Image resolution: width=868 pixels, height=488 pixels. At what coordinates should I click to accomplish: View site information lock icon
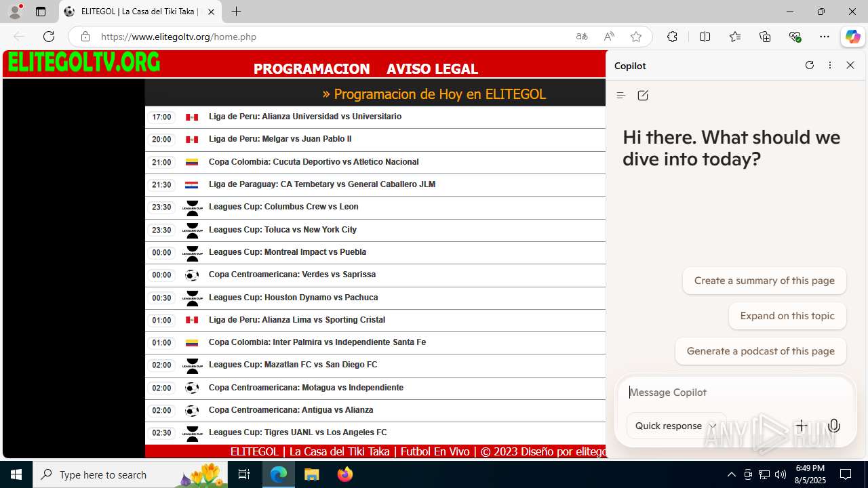[x=85, y=37]
